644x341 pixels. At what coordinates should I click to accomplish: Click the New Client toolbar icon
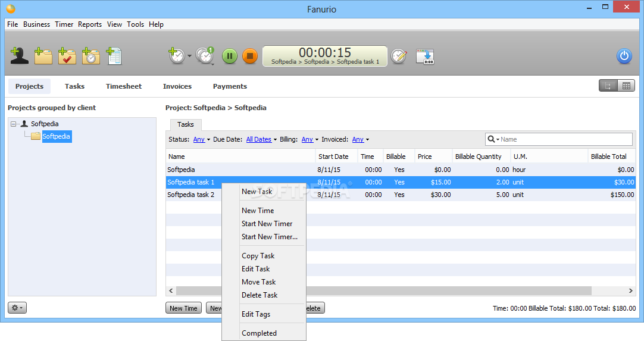pyautogui.click(x=19, y=56)
